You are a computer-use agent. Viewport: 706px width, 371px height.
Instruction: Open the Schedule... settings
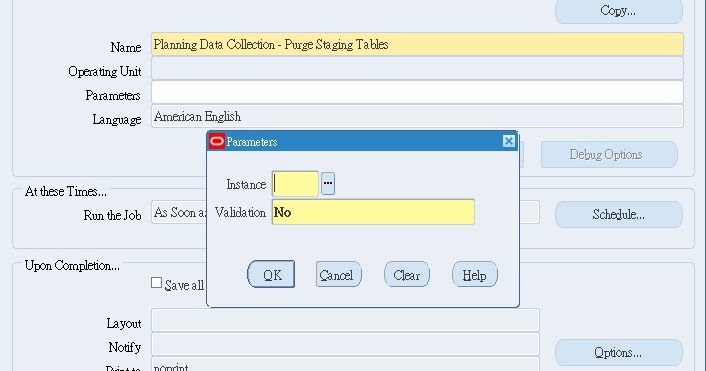(x=619, y=214)
